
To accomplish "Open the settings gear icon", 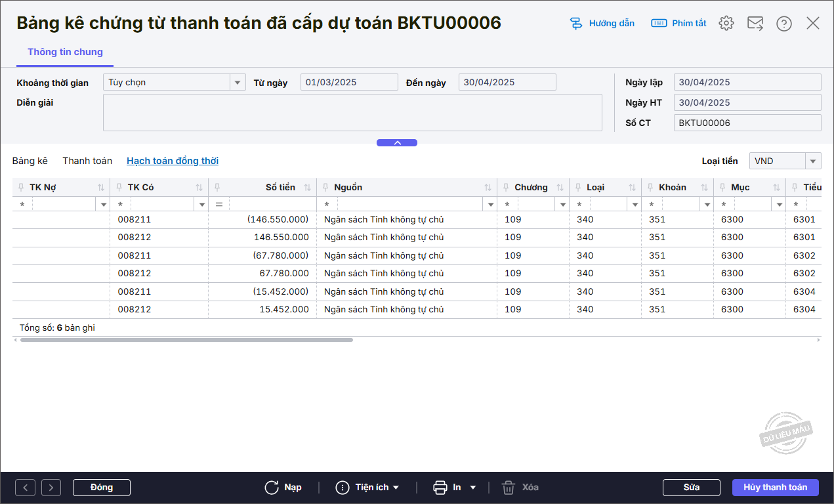I will click(726, 24).
